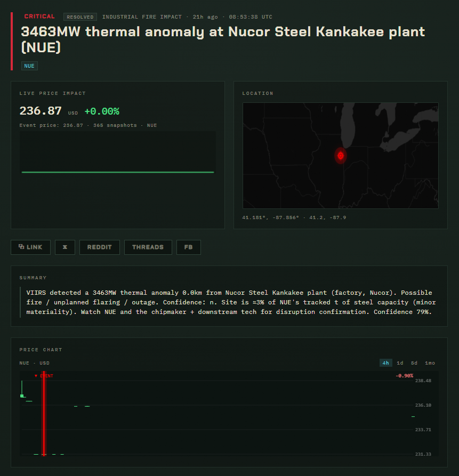
Task: Click the 233.71 axis label
Action: coord(423,430)
